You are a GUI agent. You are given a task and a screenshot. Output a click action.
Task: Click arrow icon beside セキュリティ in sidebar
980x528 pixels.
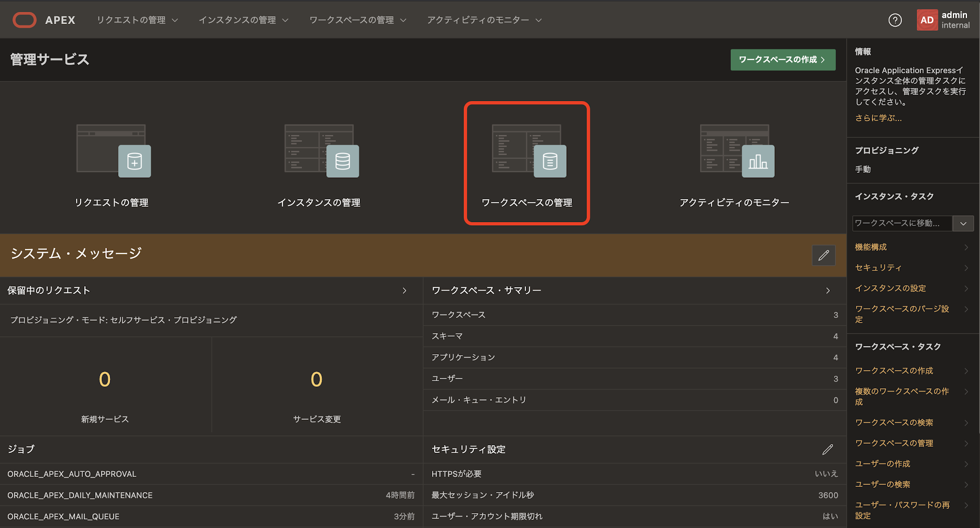pos(966,268)
